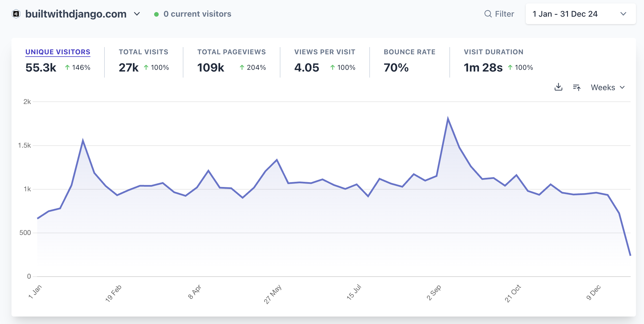Select the Visit Duration metric

[x=493, y=52]
